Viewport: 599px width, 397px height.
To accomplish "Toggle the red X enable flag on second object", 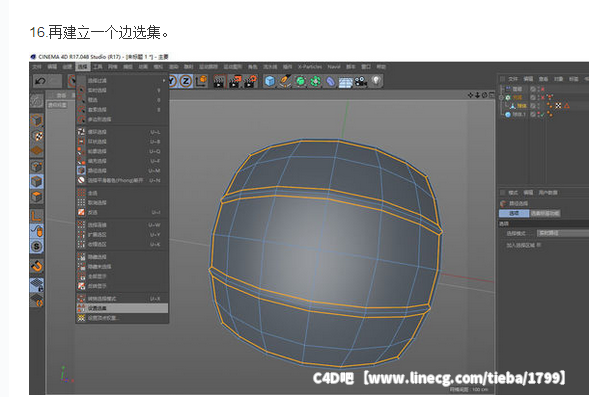I will (543, 97).
